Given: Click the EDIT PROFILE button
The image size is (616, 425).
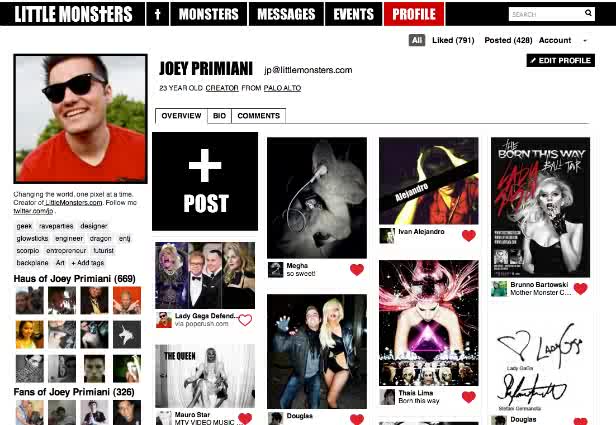Looking at the screenshot, I should click(561, 60).
